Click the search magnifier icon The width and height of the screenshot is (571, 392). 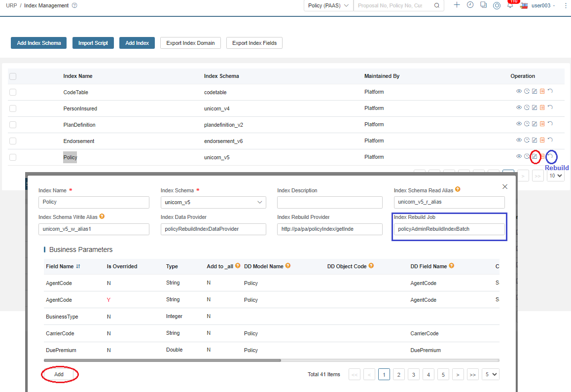click(x=436, y=5)
